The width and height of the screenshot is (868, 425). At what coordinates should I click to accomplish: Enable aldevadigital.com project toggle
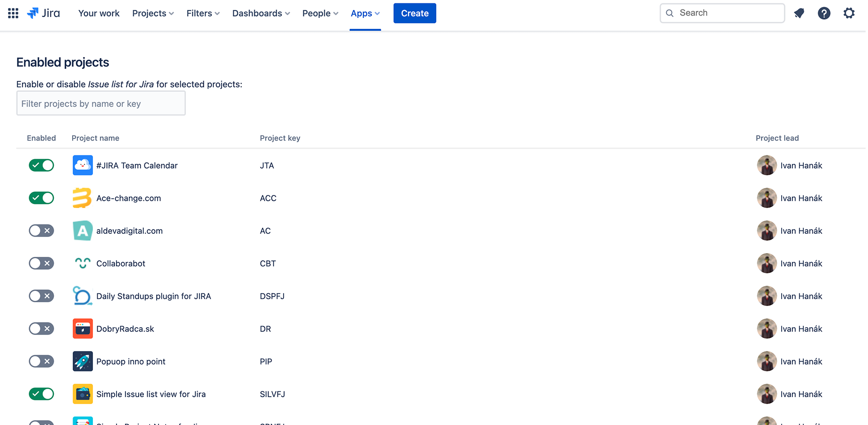pyautogui.click(x=42, y=230)
